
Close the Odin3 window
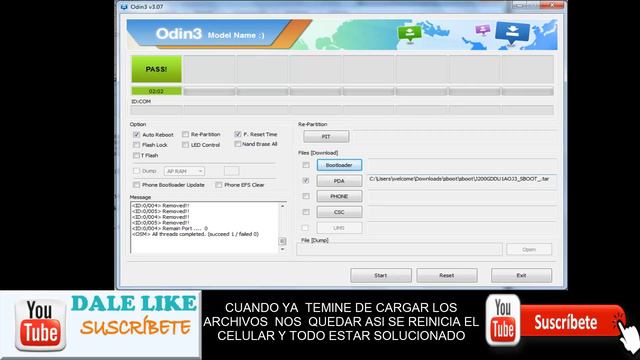(x=551, y=5)
